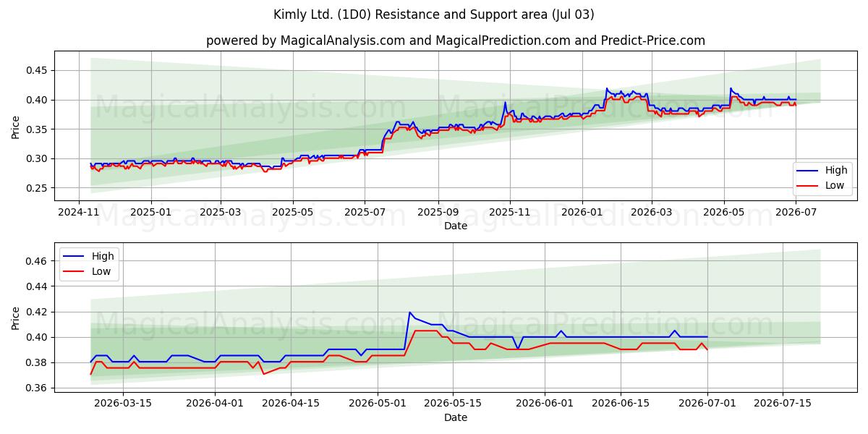Click the blue High line swatch in top legend

coord(808,171)
